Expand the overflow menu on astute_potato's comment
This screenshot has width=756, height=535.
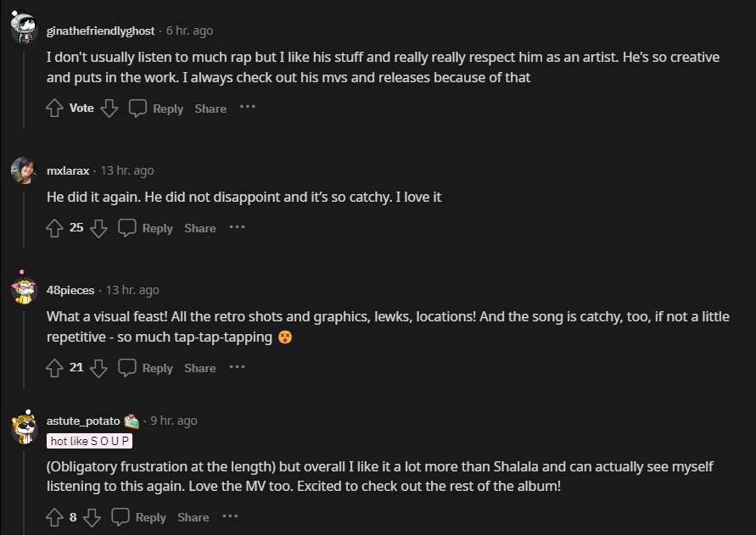(230, 516)
